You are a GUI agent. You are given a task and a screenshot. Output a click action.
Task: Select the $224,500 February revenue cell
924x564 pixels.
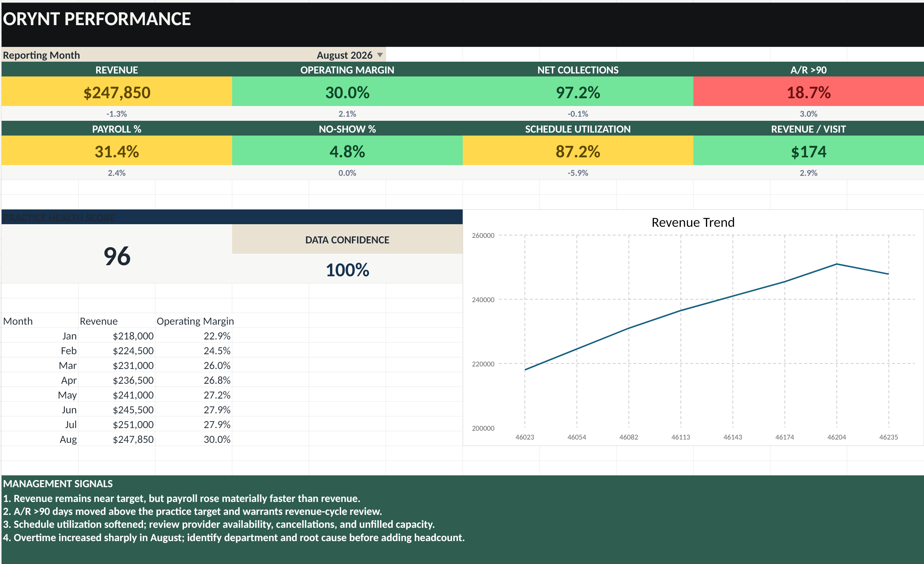click(117, 351)
